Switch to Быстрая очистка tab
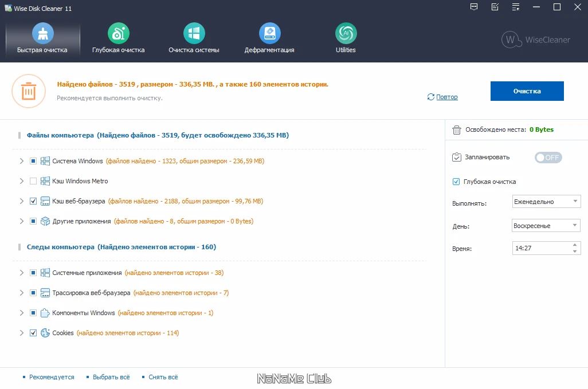Image resolution: width=588 pixels, height=389 pixels. [42, 38]
